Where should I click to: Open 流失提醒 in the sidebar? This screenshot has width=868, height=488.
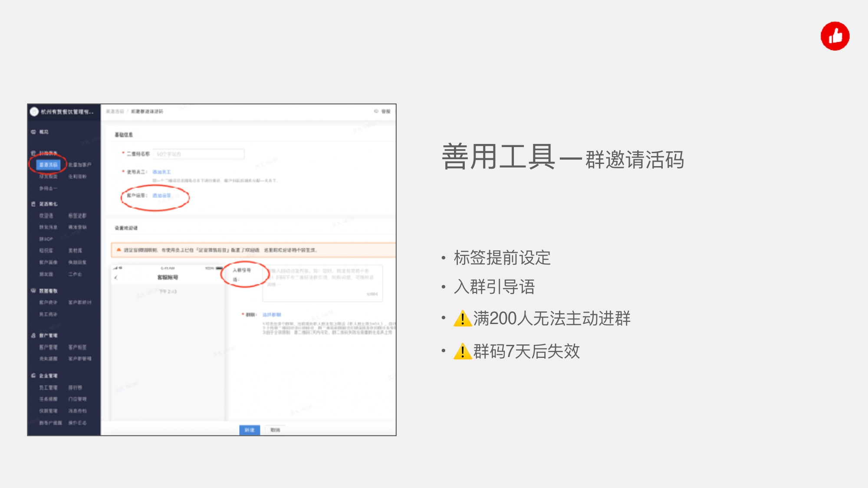pos(48,359)
